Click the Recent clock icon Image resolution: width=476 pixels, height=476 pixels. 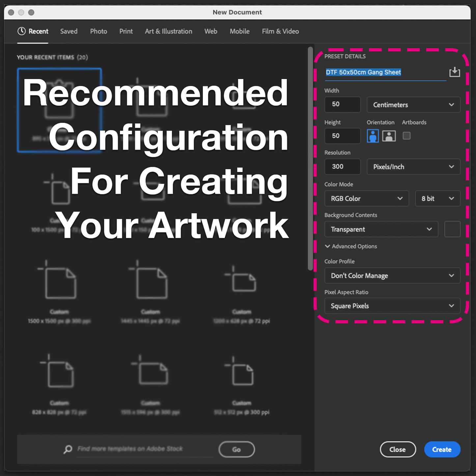click(x=21, y=31)
